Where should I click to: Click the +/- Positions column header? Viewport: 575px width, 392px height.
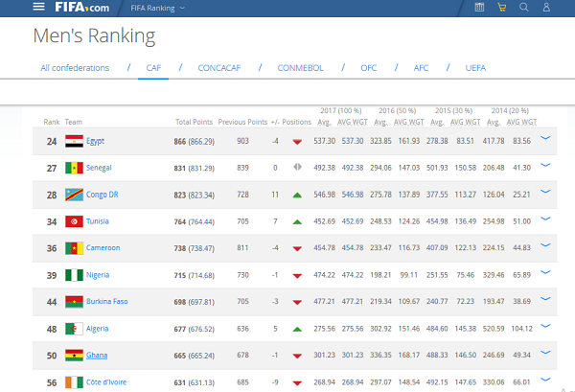pos(291,122)
